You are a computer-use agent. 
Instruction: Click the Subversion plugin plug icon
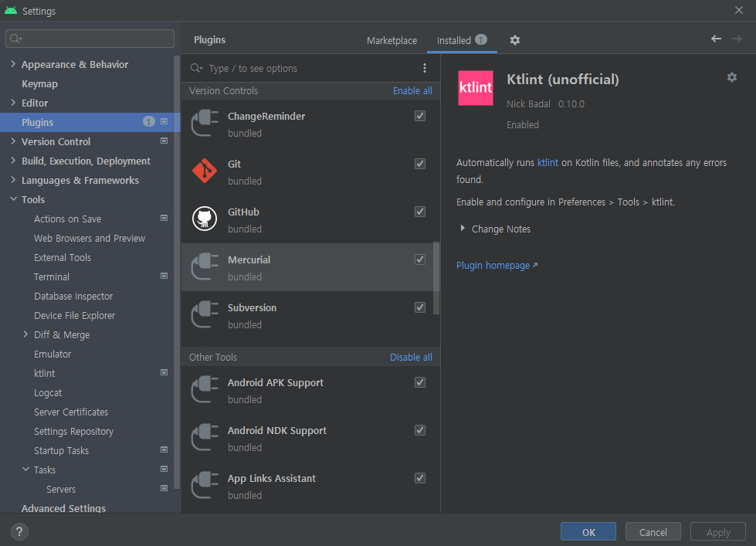[x=205, y=314]
